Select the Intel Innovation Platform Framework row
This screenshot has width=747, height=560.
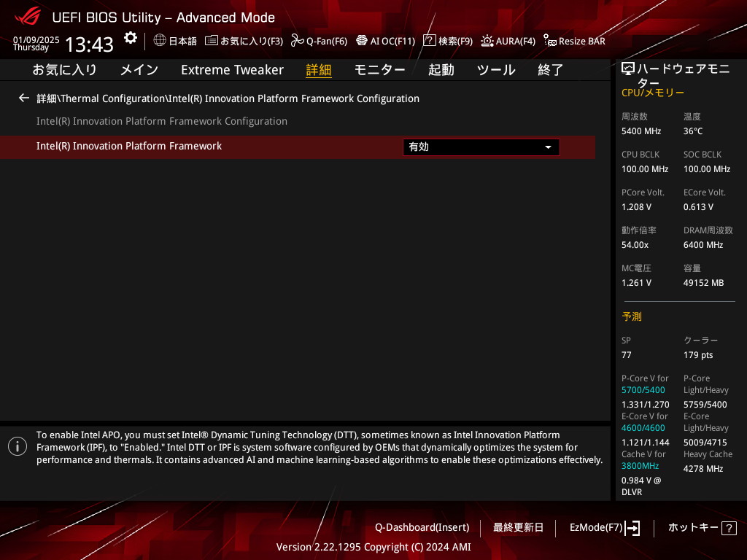click(x=129, y=147)
